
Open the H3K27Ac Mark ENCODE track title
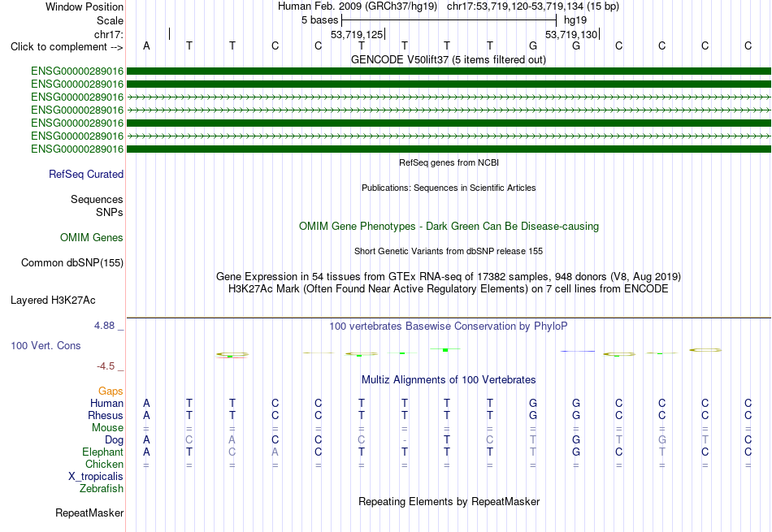point(449,289)
